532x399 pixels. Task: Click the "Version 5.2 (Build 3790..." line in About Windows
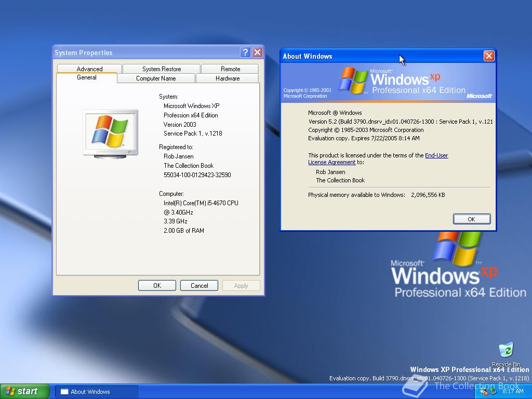click(x=401, y=122)
